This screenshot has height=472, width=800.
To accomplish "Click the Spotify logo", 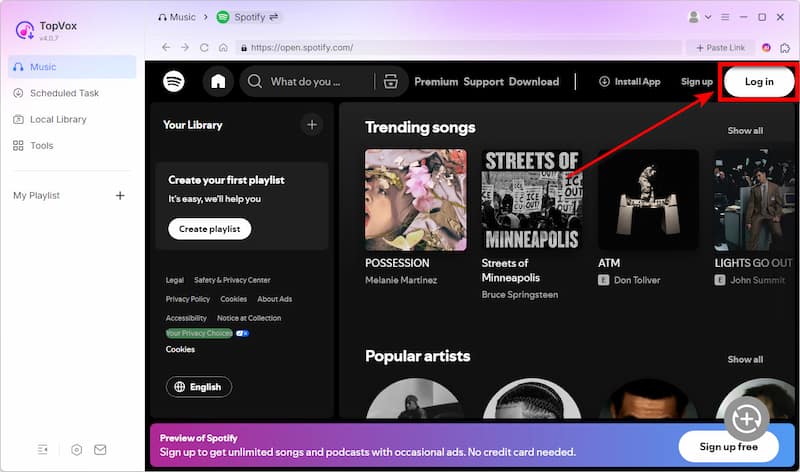I will (x=174, y=81).
